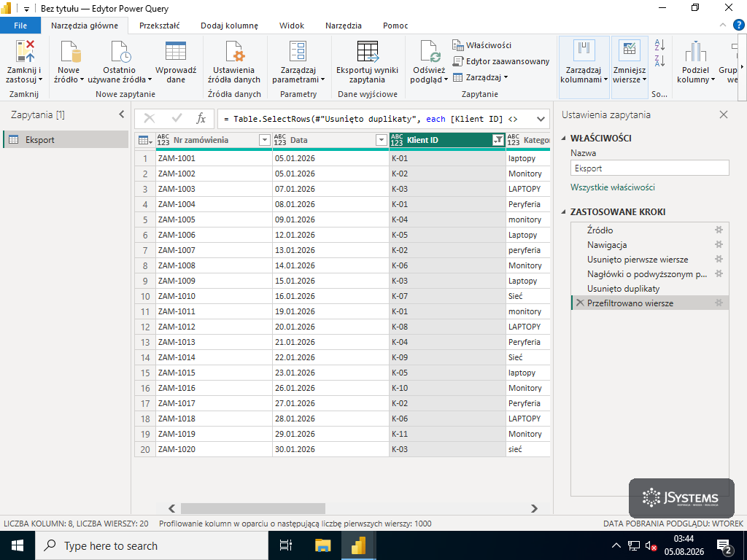Click the horizontal scrollbar thumb

point(253,508)
